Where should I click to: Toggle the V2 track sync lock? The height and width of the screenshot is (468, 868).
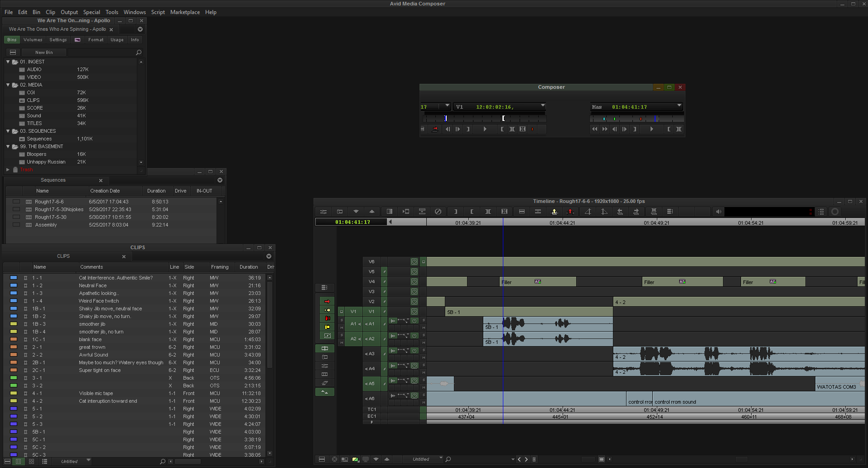[384, 302]
